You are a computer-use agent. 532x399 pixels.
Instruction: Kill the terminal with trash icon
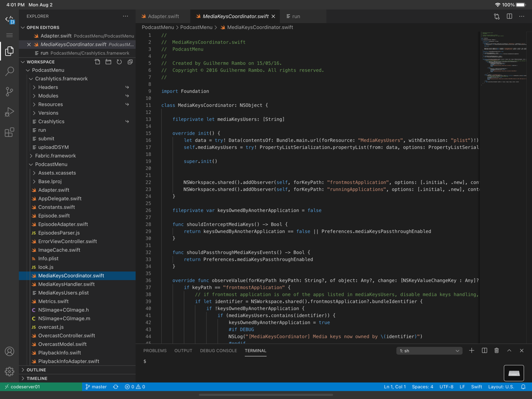[496, 351]
